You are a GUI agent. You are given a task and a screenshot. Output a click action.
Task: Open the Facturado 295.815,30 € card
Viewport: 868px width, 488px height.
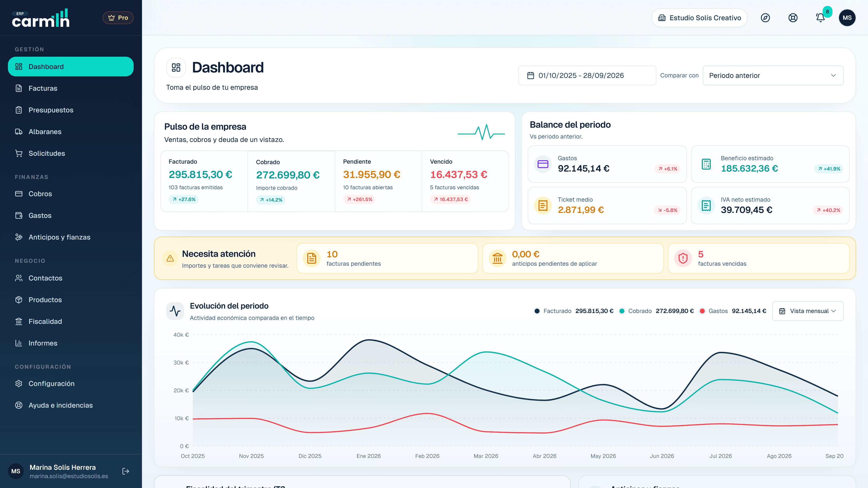coord(204,181)
